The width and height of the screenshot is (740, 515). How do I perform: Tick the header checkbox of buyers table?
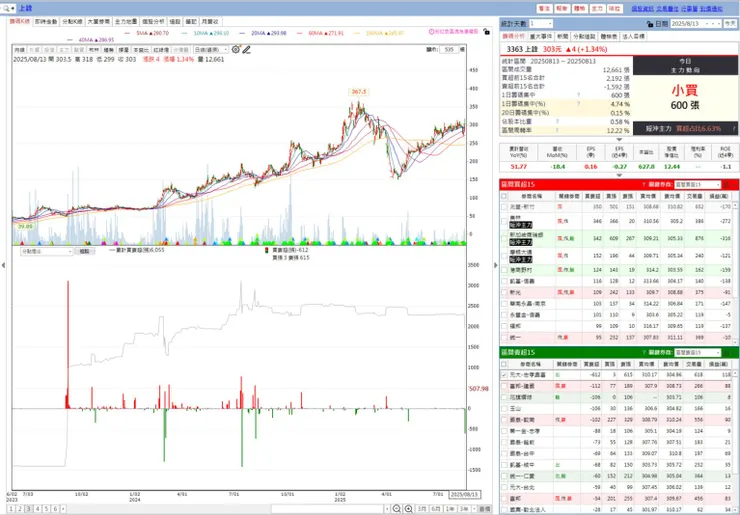click(504, 196)
